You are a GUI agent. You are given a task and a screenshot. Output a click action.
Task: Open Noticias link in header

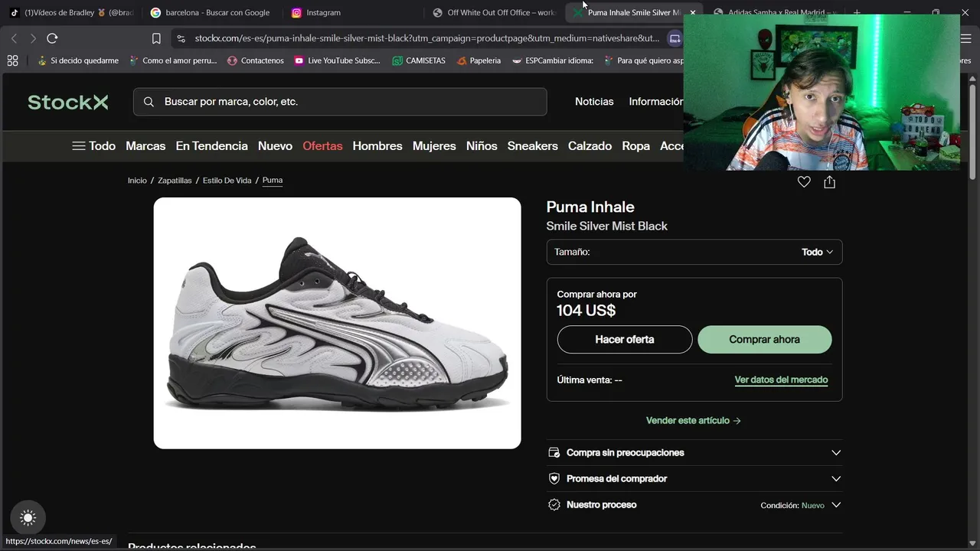click(594, 102)
